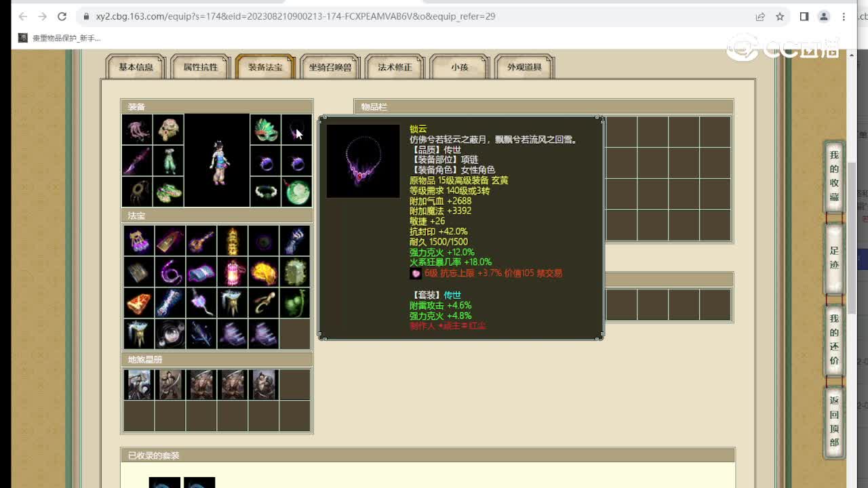Viewport: 868px width, 488px height.
Task: Select the purple flower wand treasure icon
Action: point(201,303)
